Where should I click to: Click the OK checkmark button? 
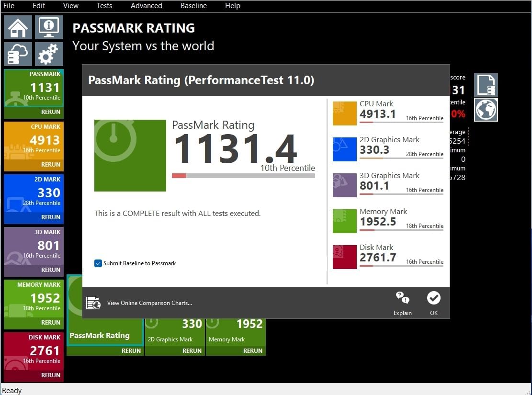pyautogui.click(x=433, y=303)
